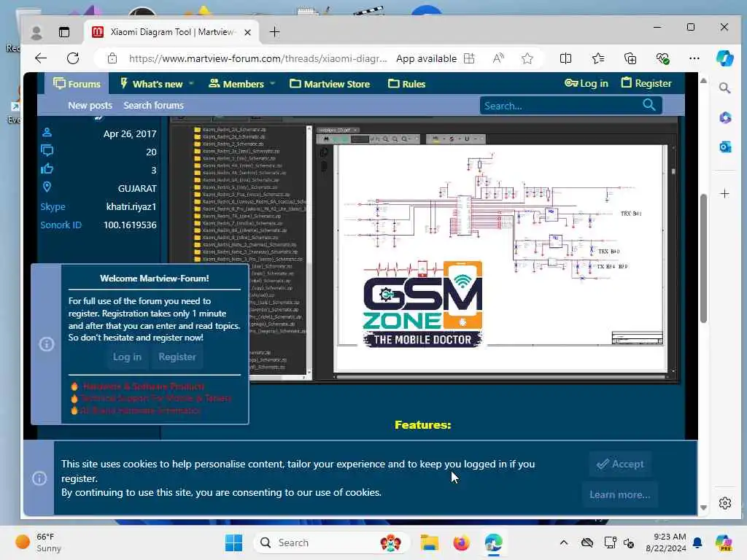The height and width of the screenshot is (560, 747).
Task: Open the forum Rules page
Action: tap(406, 84)
